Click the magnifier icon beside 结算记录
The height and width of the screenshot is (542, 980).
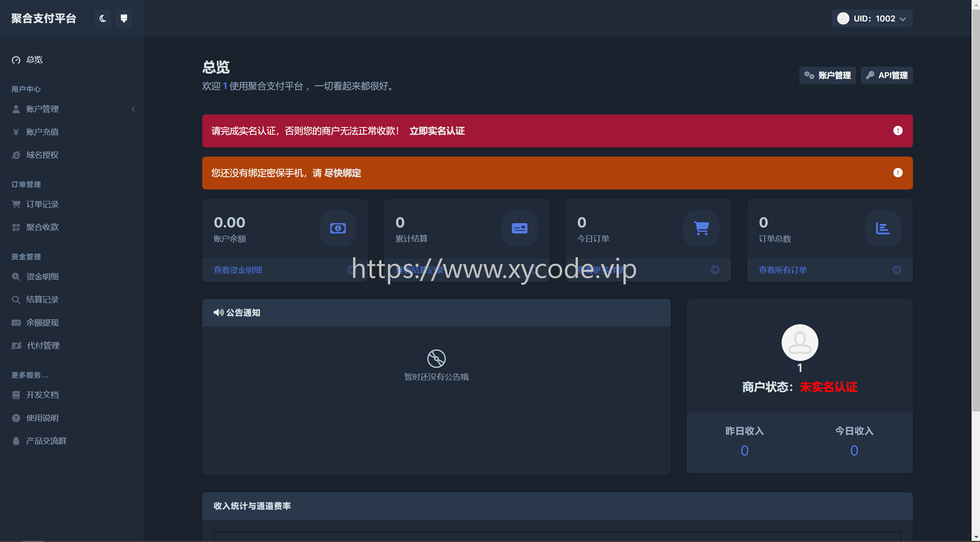pos(16,299)
